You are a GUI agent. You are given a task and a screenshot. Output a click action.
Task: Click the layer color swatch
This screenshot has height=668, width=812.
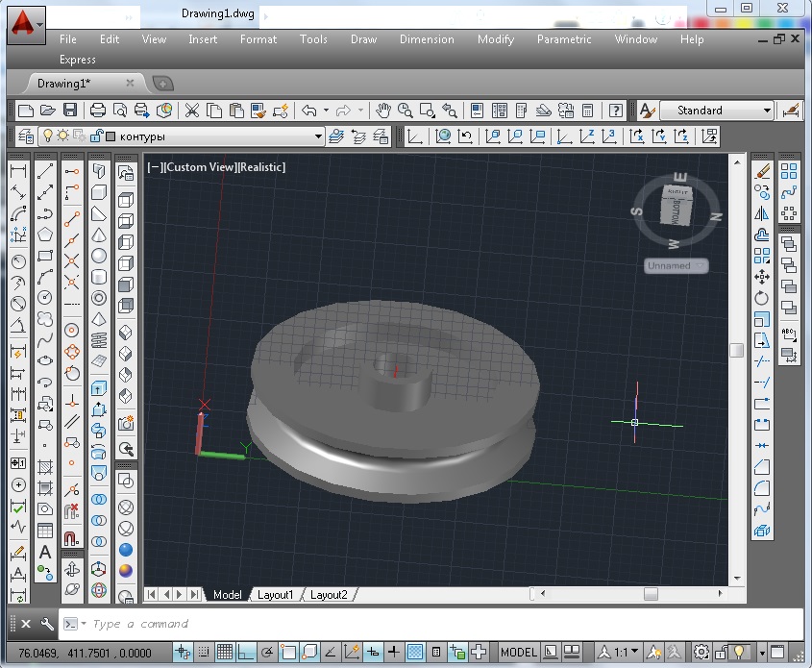(x=111, y=136)
